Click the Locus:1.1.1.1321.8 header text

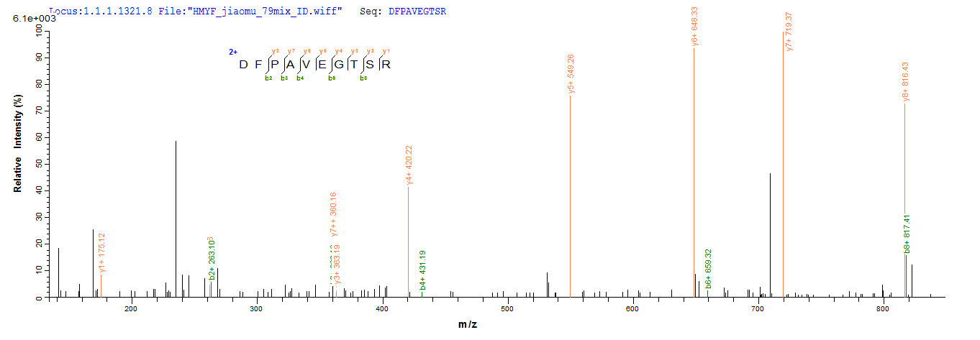pos(101,12)
